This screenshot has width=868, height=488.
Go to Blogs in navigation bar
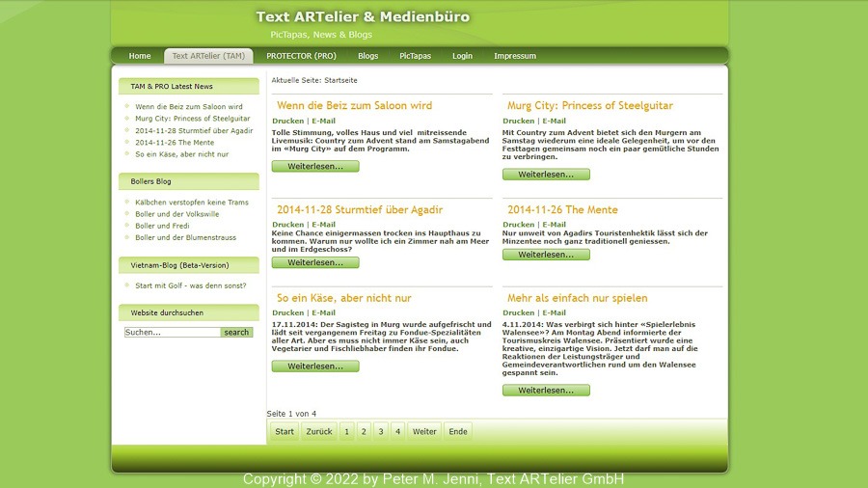(x=367, y=56)
